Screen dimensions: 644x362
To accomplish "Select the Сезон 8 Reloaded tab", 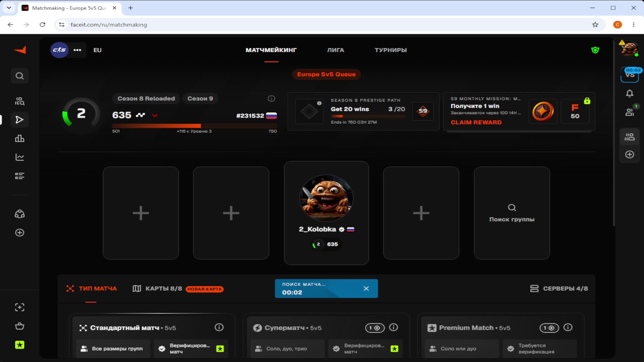I will (146, 99).
